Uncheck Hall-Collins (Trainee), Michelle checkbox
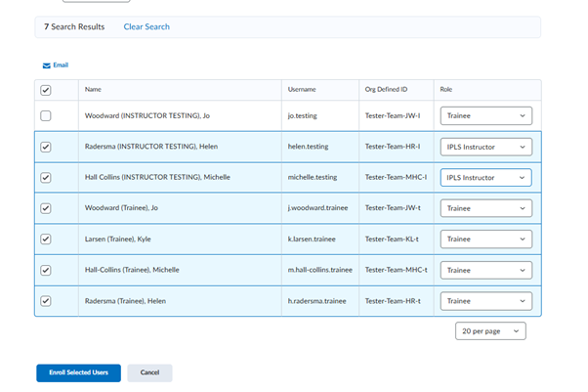The image size is (588, 392). click(46, 271)
